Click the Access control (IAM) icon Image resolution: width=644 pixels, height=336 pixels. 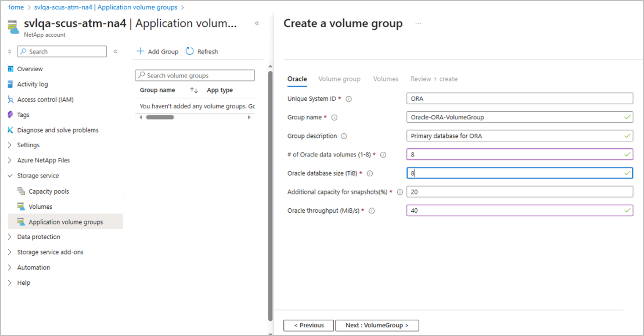point(11,99)
